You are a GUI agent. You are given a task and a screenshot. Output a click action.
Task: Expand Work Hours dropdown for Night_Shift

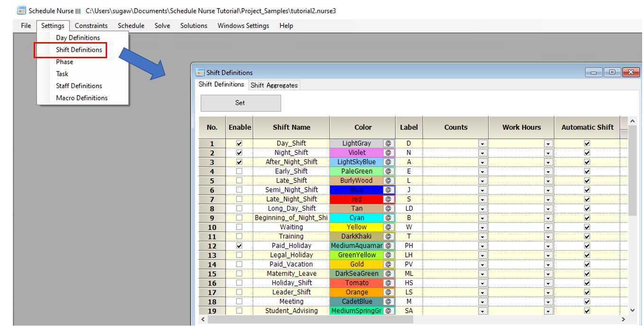point(548,153)
